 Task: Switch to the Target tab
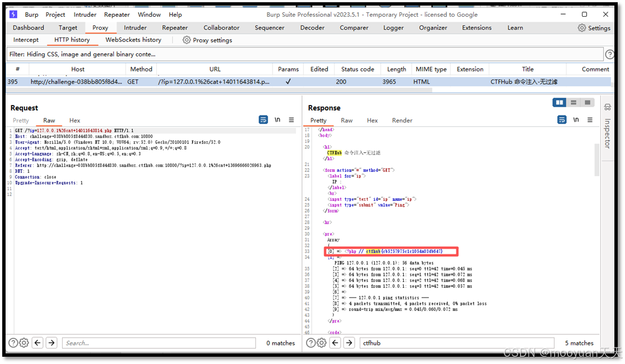click(68, 28)
